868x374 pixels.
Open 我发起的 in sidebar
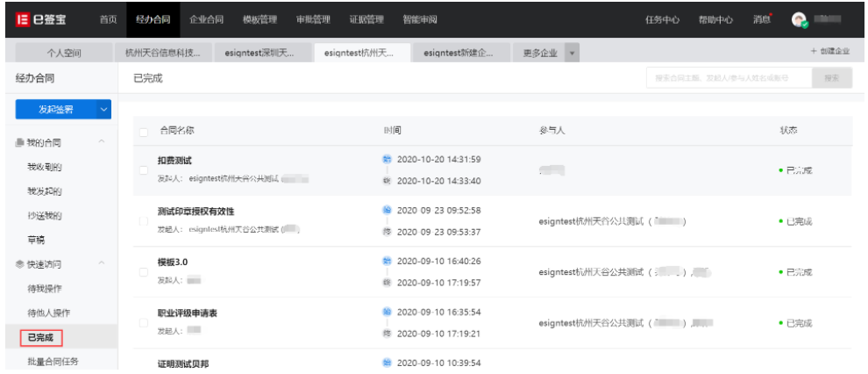(x=45, y=191)
